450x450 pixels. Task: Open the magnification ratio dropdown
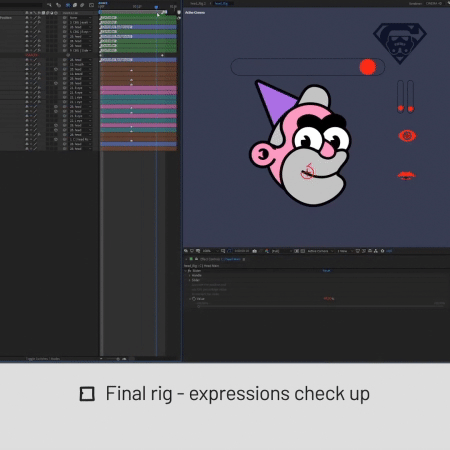tap(211, 251)
